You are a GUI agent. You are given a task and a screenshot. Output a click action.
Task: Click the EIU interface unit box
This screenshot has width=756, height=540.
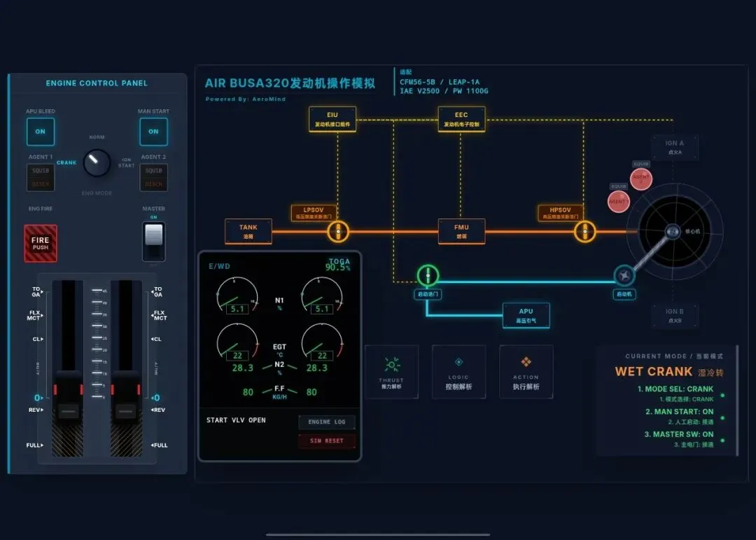point(332,119)
